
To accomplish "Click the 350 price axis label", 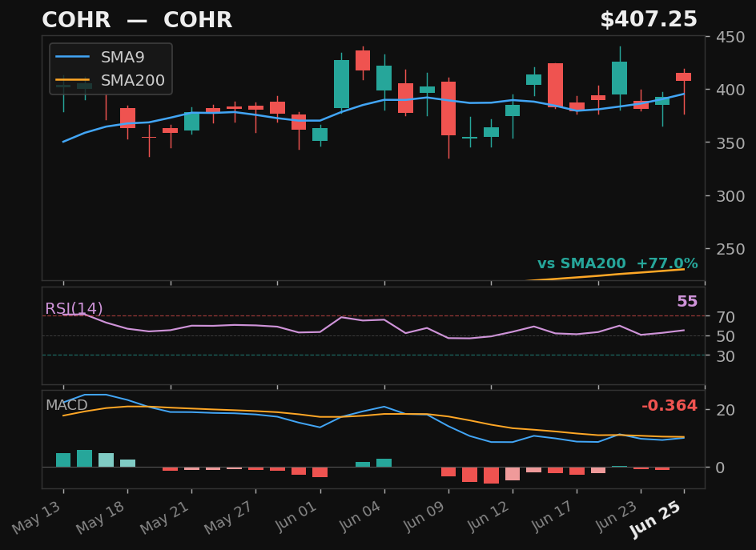I will (730, 143).
